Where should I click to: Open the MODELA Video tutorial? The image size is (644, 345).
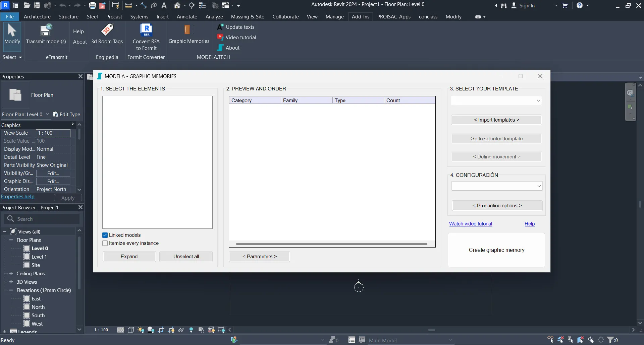(236, 38)
